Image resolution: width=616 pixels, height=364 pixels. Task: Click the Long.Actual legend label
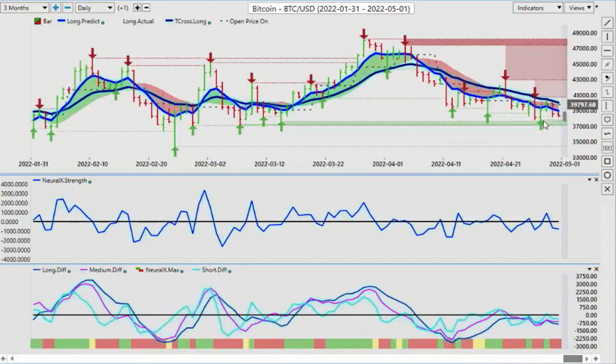(x=138, y=21)
